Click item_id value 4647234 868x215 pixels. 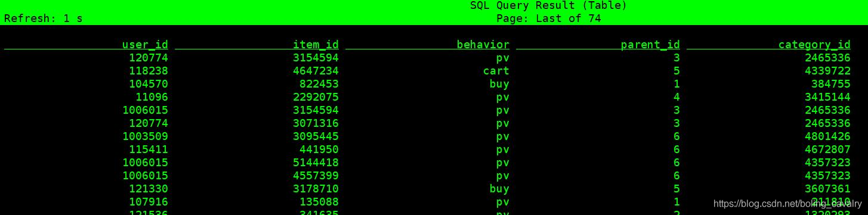pos(316,71)
